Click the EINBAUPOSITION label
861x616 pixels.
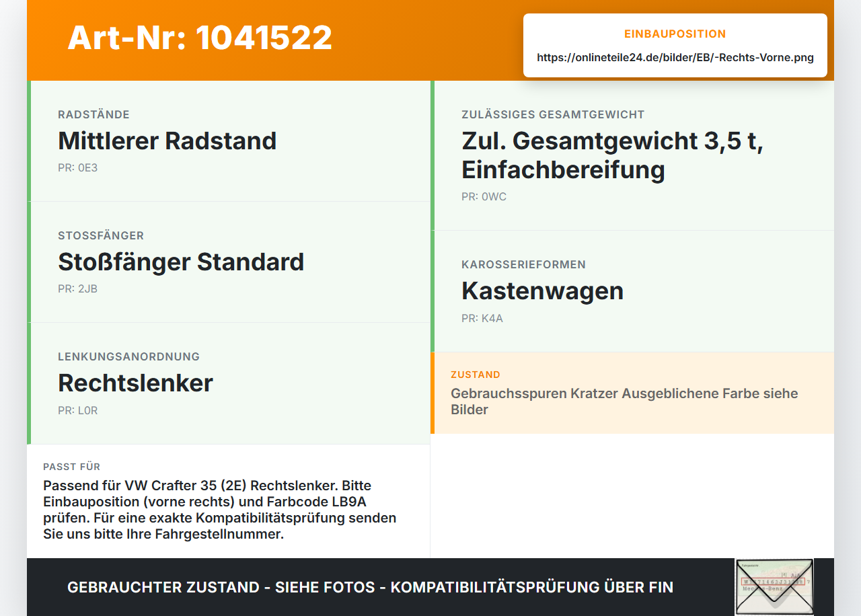(675, 34)
